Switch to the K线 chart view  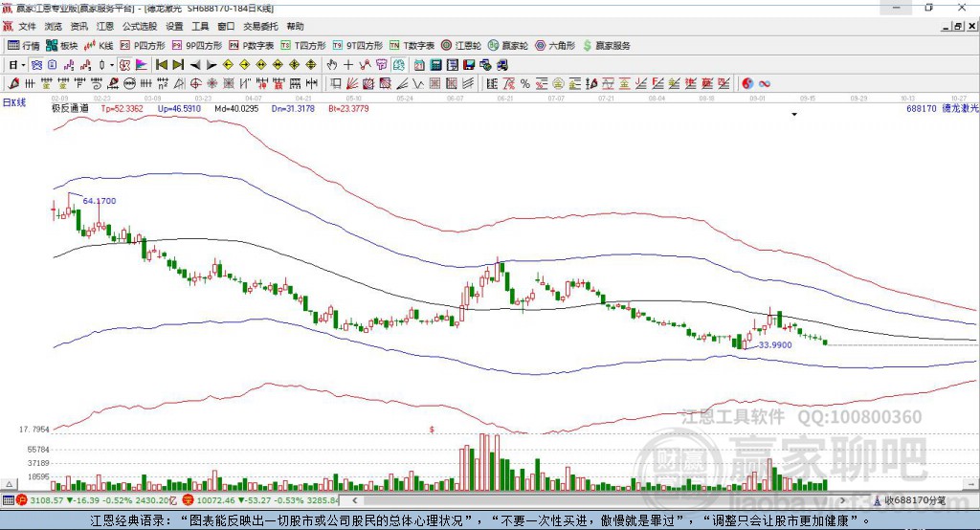[x=99, y=46]
